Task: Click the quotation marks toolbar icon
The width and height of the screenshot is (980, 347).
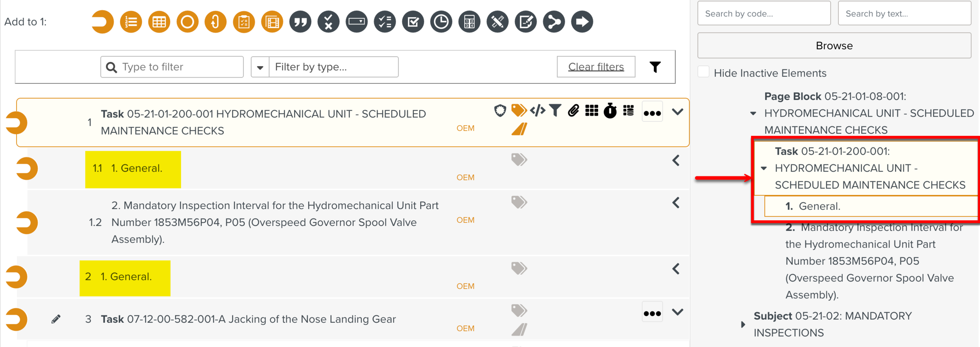Action: click(x=300, y=22)
